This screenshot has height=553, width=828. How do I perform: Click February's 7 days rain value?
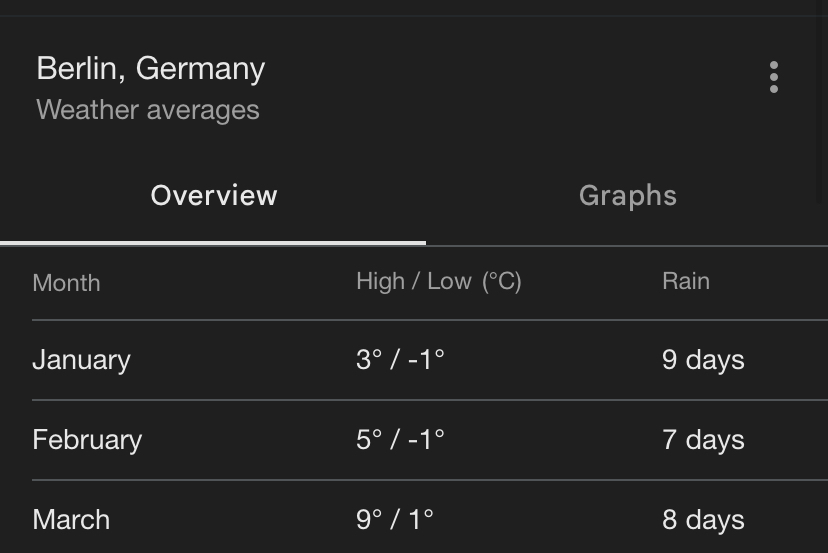tap(703, 440)
